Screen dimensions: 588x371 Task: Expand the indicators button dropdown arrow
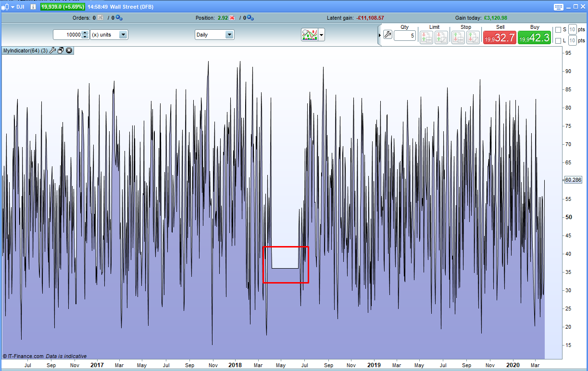[321, 35]
